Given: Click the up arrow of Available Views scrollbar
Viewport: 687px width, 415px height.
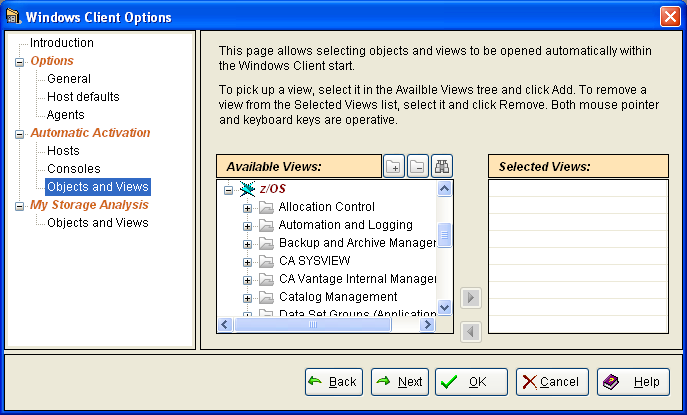Looking at the screenshot, I should [444, 189].
